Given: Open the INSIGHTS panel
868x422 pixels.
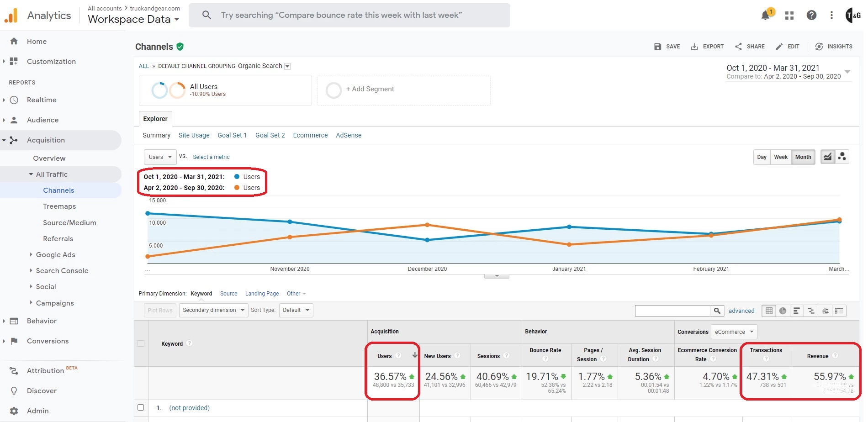Looking at the screenshot, I should 834,47.
